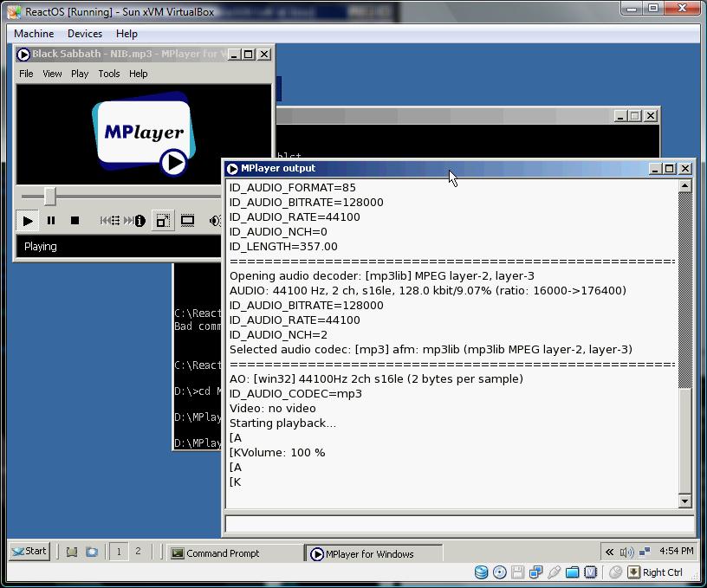The height and width of the screenshot is (588, 707).
Task: Click the MPlayer seek slider handle
Action: point(50,197)
